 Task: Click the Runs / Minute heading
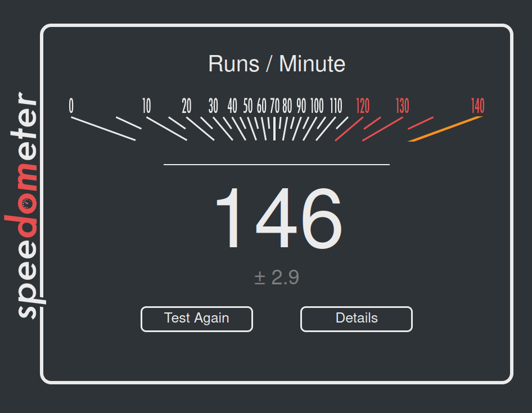pyautogui.click(x=277, y=63)
